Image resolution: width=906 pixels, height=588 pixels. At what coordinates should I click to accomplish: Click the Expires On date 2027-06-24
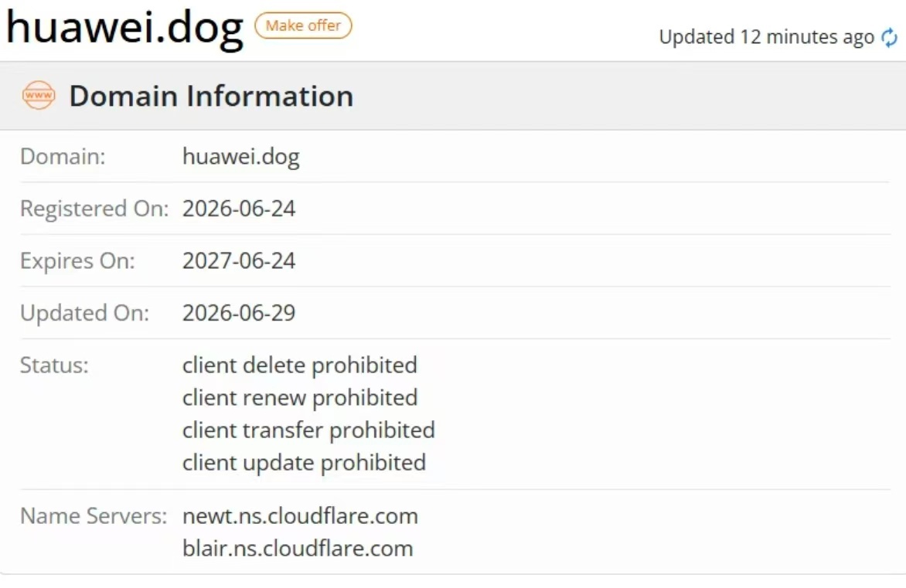(x=239, y=260)
